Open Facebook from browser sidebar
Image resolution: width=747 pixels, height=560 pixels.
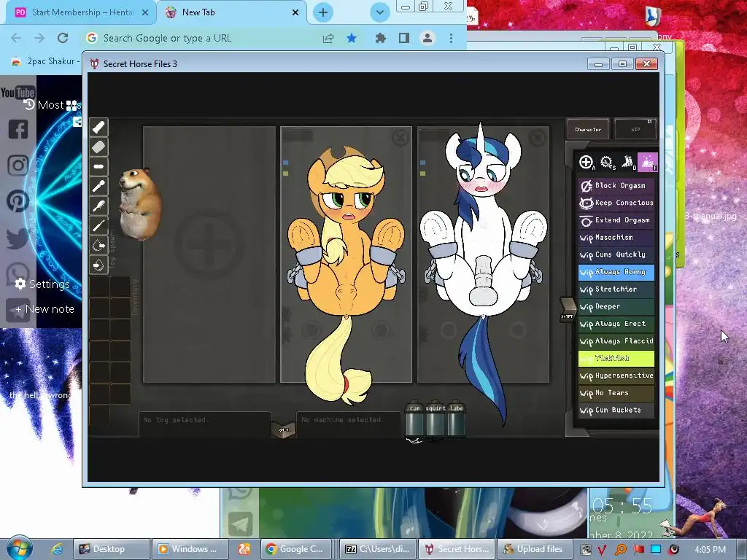pyautogui.click(x=18, y=129)
